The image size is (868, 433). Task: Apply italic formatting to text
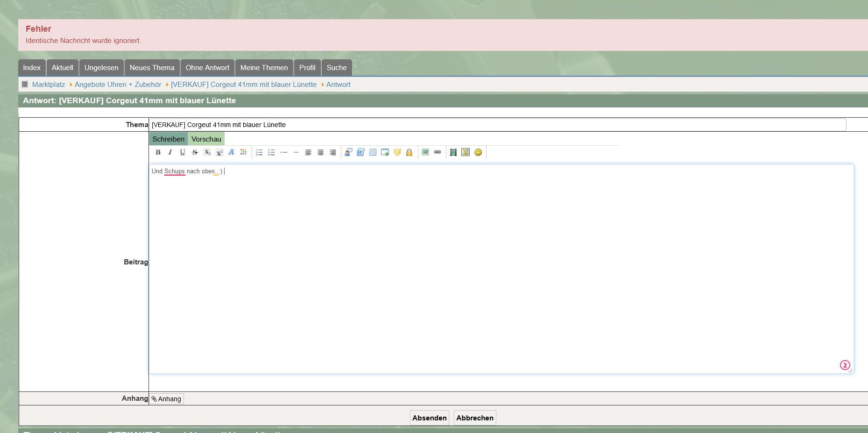pyautogui.click(x=170, y=152)
